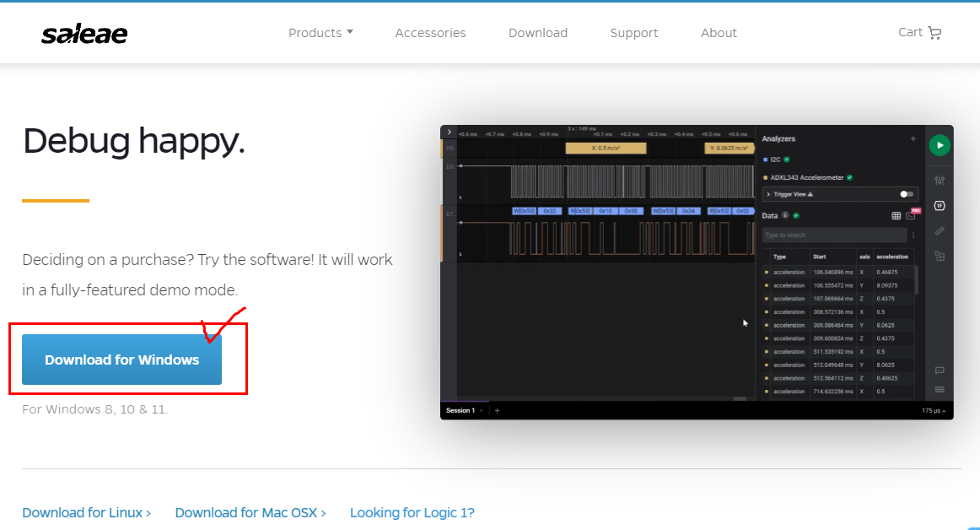Click the 0x32 decoded byte label
This screenshot has width=980, height=530.
click(549, 212)
